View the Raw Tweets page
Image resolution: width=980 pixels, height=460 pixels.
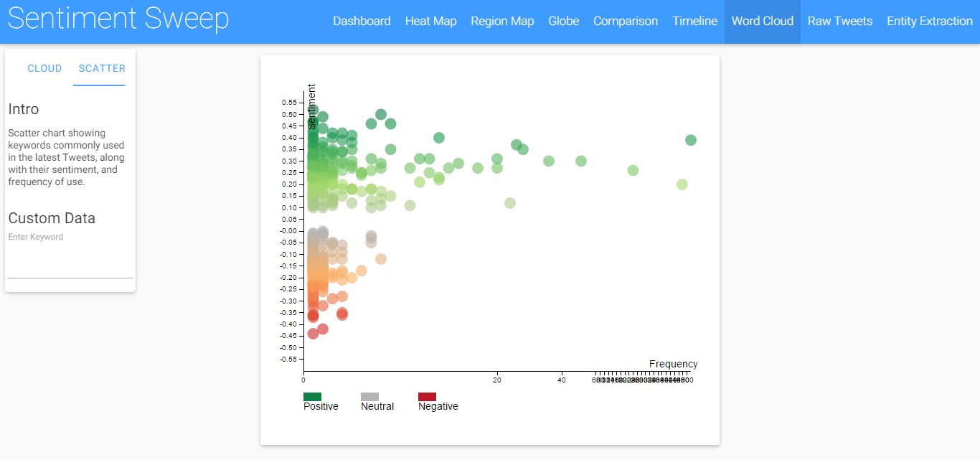tap(839, 22)
